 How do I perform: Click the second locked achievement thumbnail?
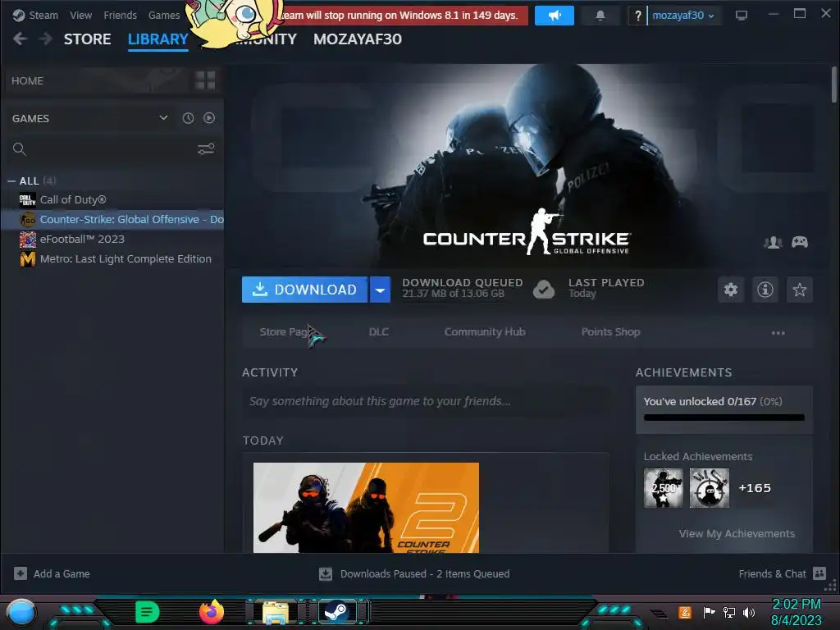(x=710, y=488)
